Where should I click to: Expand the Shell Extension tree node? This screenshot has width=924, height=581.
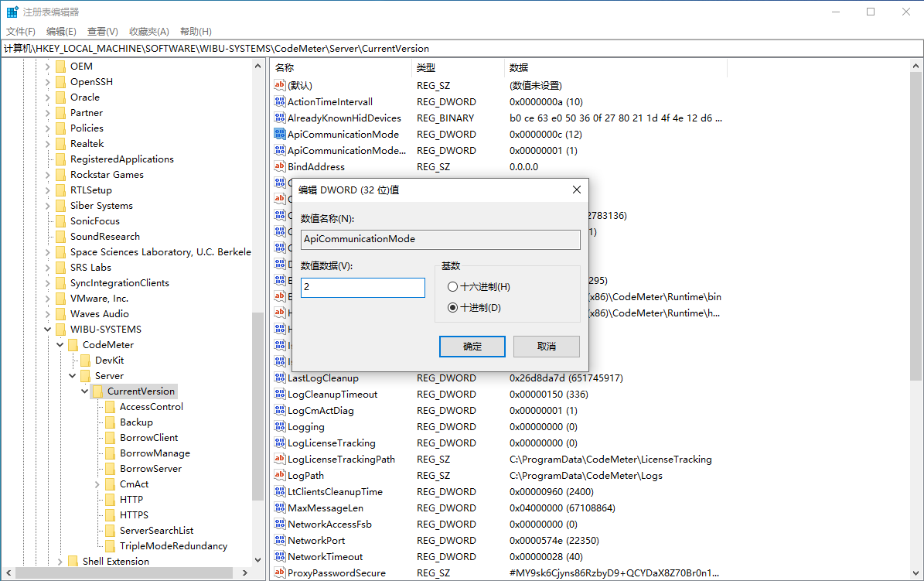pos(60,562)
